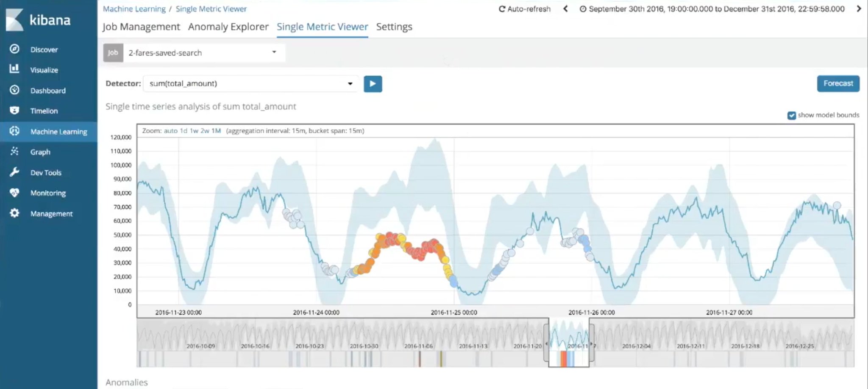Image resolution: width=868 pixels, height=389 pixels.
Task: Set chart zoom to 1d
Action: click(x=184, y=131)
